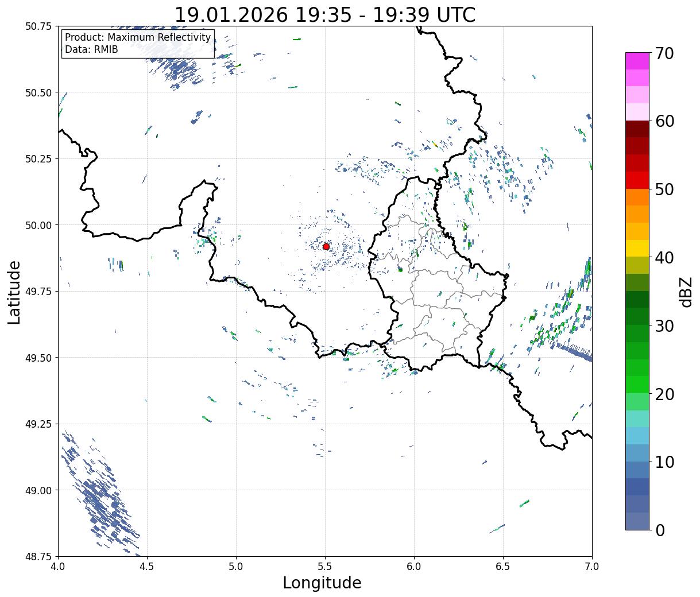Click the longitude tick label 7.0
Image resolution: width=700 pixels, height=597 pixels.
tap(592, 567)
